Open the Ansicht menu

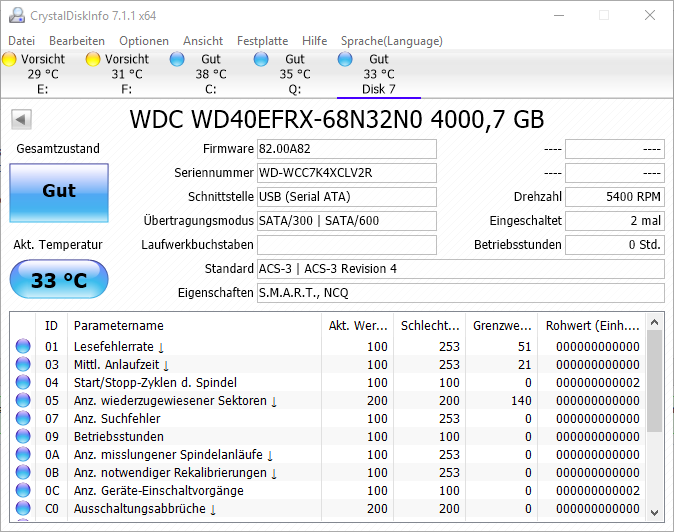203,41
